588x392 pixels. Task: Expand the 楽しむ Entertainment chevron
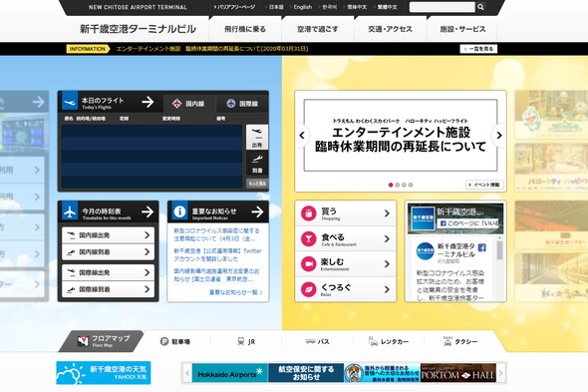[x=387, y=264]
